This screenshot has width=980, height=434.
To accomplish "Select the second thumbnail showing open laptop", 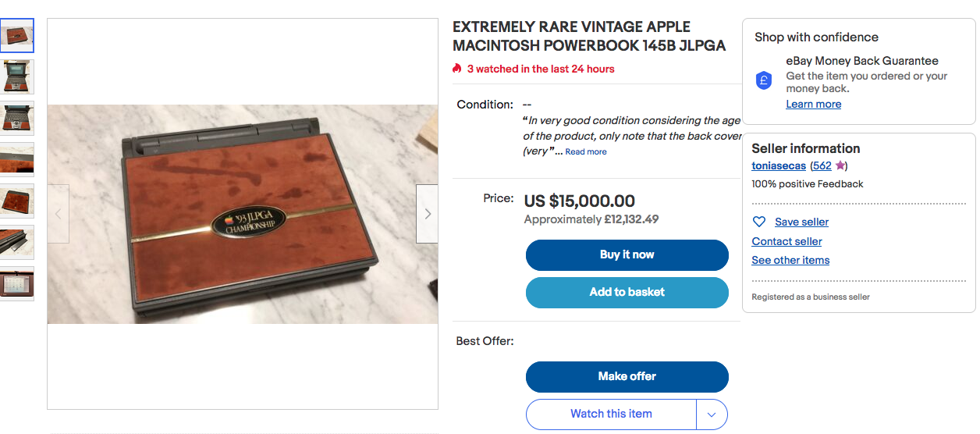I will 16,77.
